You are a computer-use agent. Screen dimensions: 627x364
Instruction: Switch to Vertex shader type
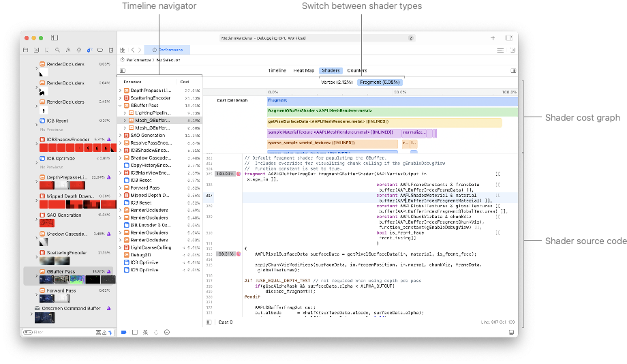point(337,82)
